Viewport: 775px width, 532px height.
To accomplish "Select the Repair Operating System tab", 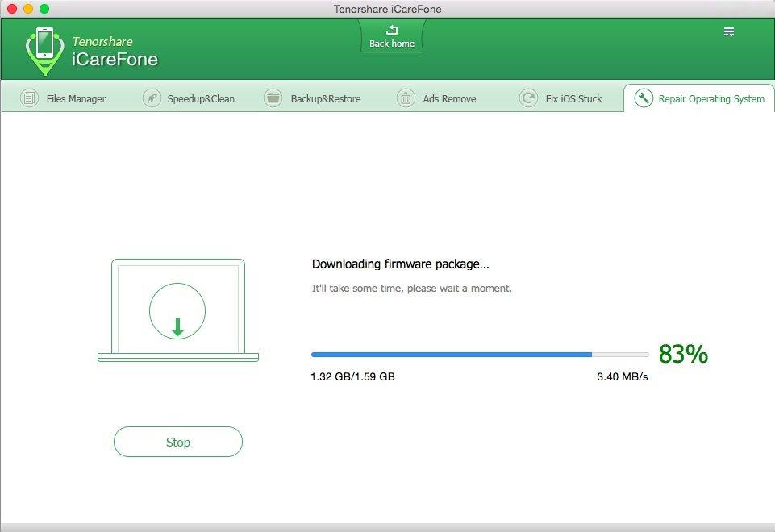I will click(699, 98).
